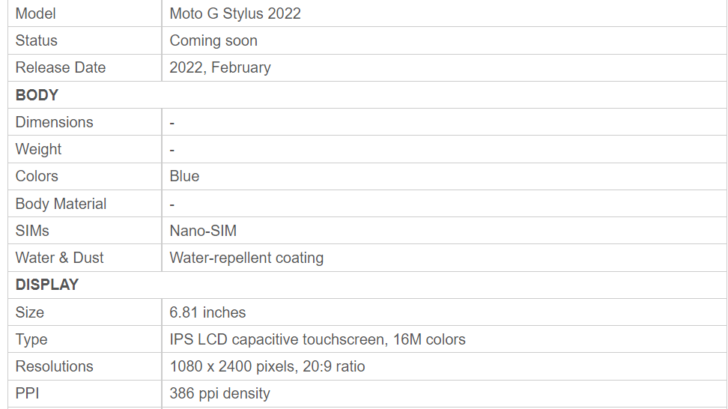Image resolution: width=728 pixels, height=409 pixels.
Task: Select the Coming soon status cell
Action: coord(444,40)
